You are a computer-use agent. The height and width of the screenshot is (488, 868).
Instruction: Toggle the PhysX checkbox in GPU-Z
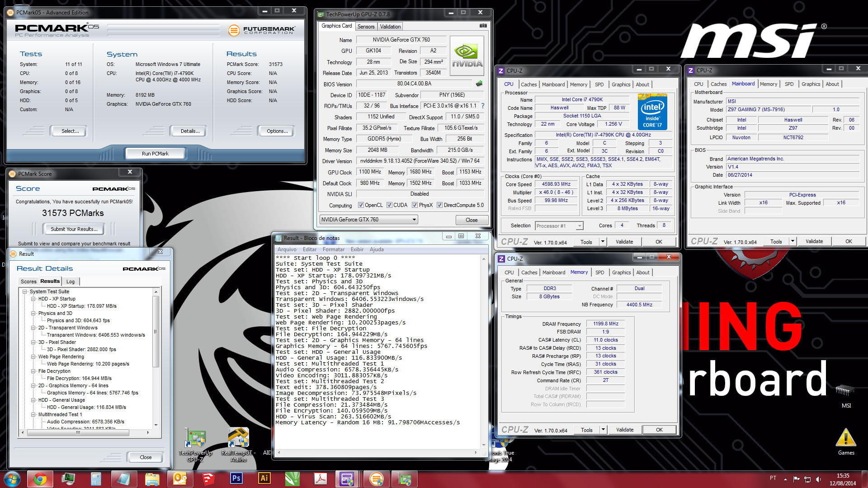(415, 205)
